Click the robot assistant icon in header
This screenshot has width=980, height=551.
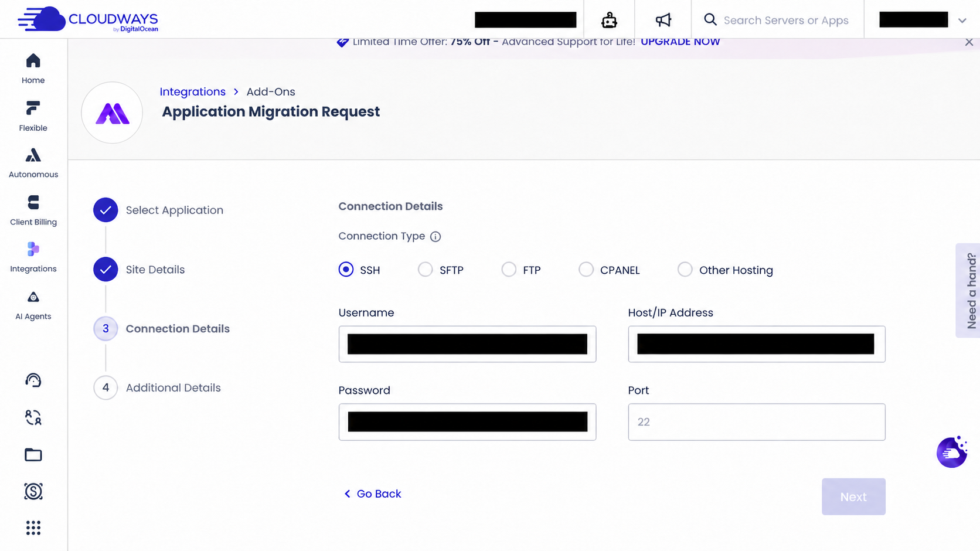click(x=609, y=20)
